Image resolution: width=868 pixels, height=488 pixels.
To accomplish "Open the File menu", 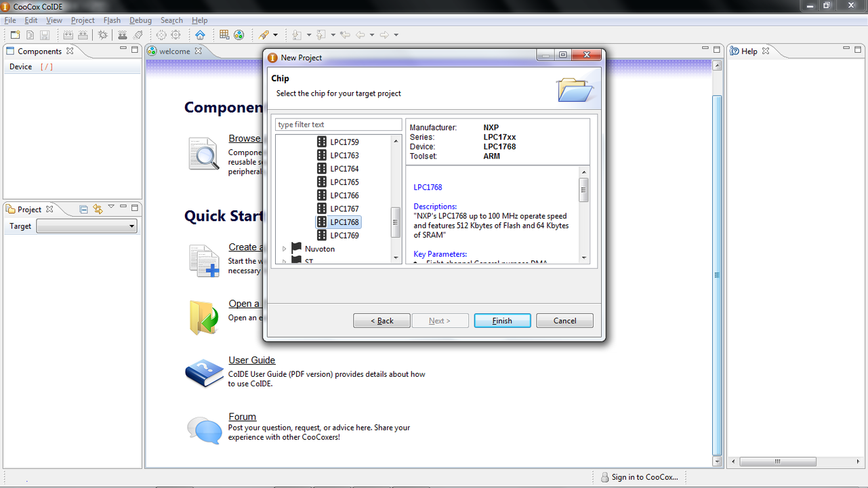I will 10,20.
